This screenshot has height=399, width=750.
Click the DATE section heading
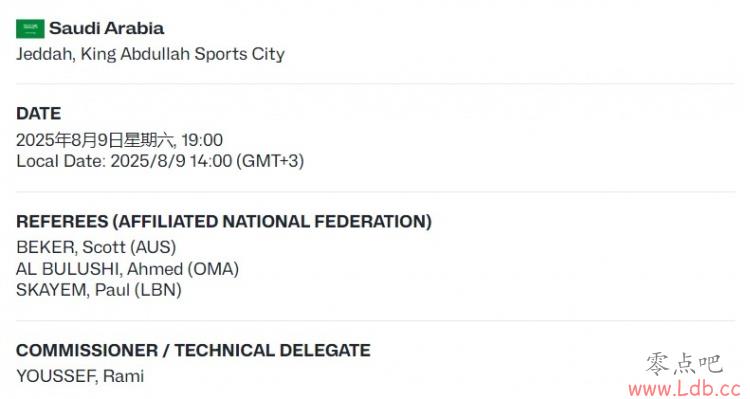[38, 113]
